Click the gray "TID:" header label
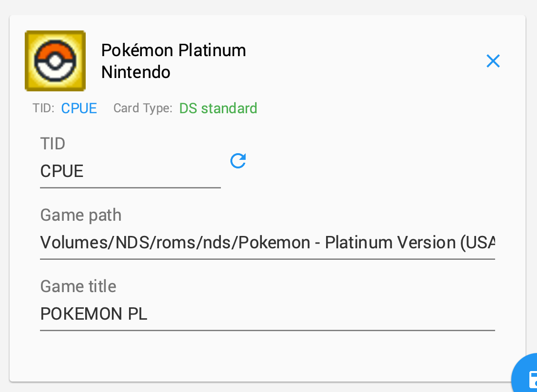Image resolution: width=537 pixels, height=392 pixels. (x=43, y=108)
